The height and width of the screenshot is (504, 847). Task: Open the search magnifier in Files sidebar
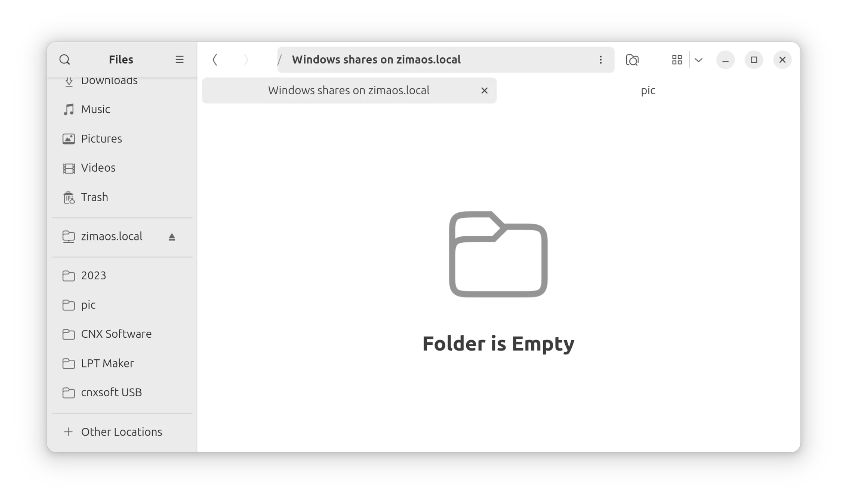(65, 60)
